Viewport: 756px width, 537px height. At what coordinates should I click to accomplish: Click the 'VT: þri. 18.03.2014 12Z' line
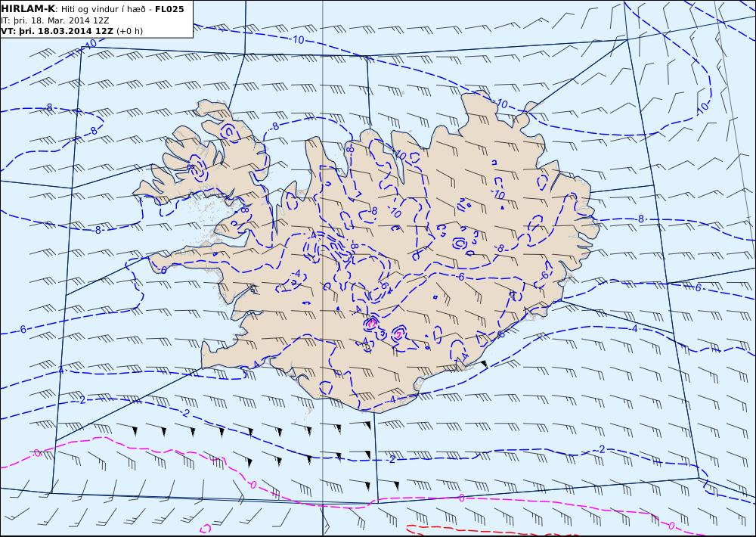coord(57,31)
